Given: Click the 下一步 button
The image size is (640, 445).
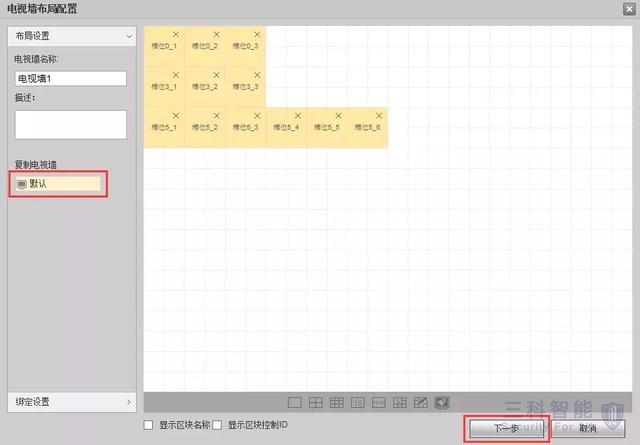Looking at the screenshot, I should 506,428.
